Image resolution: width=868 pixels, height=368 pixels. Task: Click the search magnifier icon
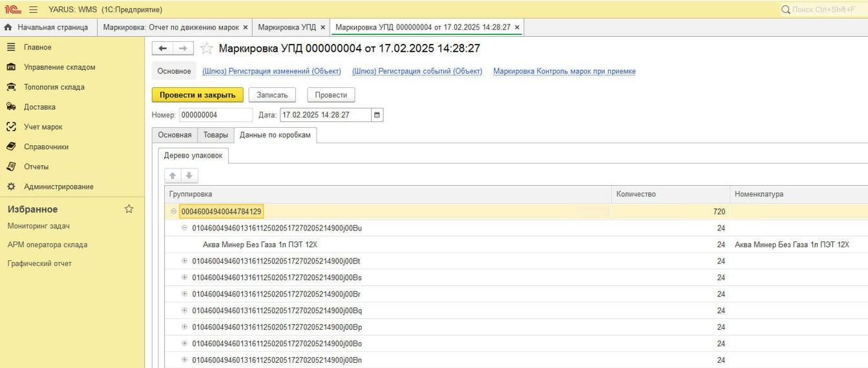click(786, 10)
